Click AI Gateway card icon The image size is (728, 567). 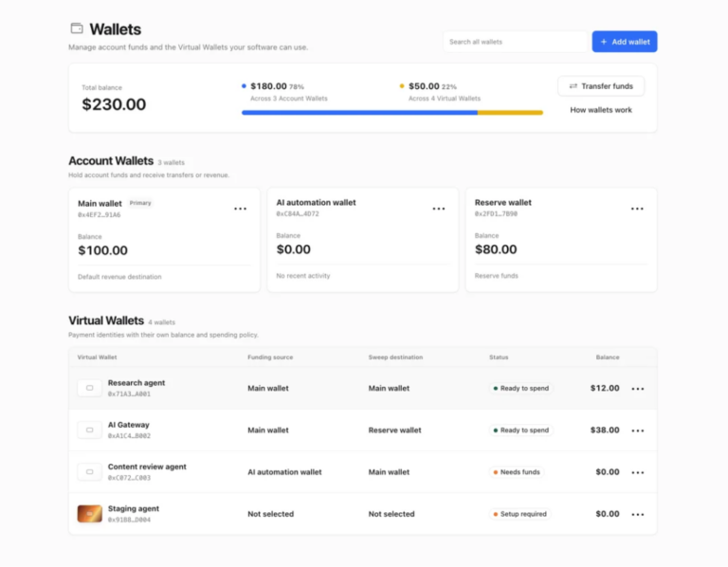pyautogui.click(x=90, y=430)
